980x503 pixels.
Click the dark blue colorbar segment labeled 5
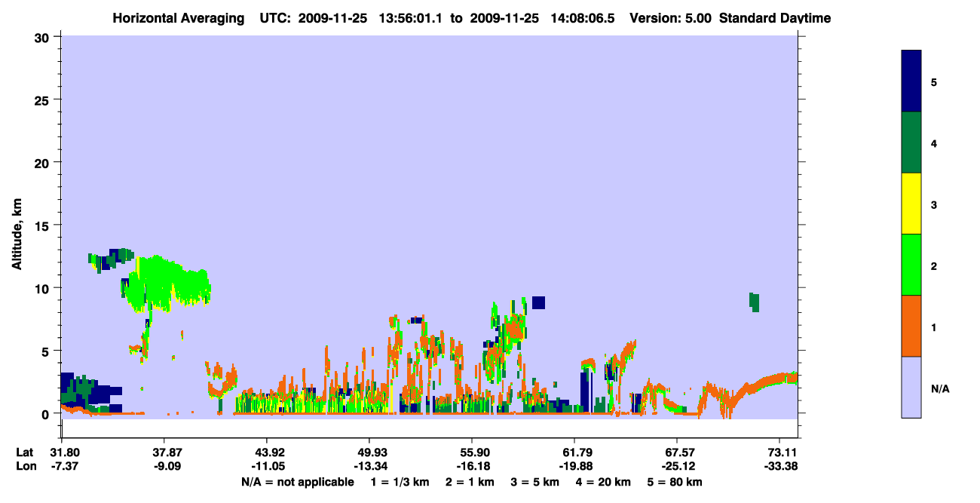(x=911, y=81)
